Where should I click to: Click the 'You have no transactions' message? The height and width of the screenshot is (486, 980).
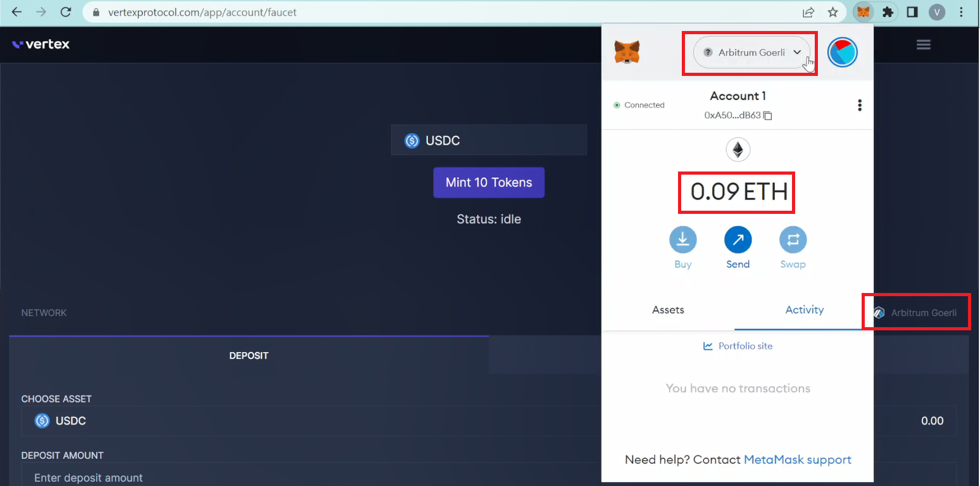(x=738, y=389)
